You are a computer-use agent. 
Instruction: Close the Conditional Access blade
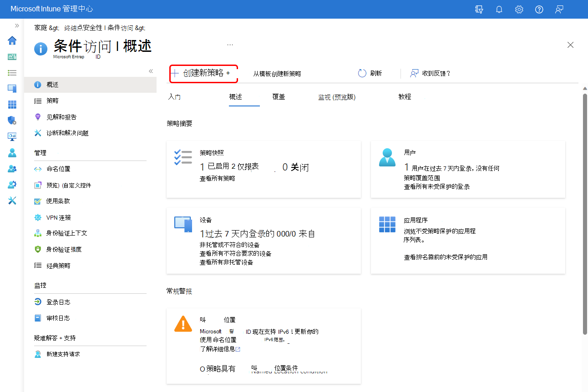[x=570, y=45]
